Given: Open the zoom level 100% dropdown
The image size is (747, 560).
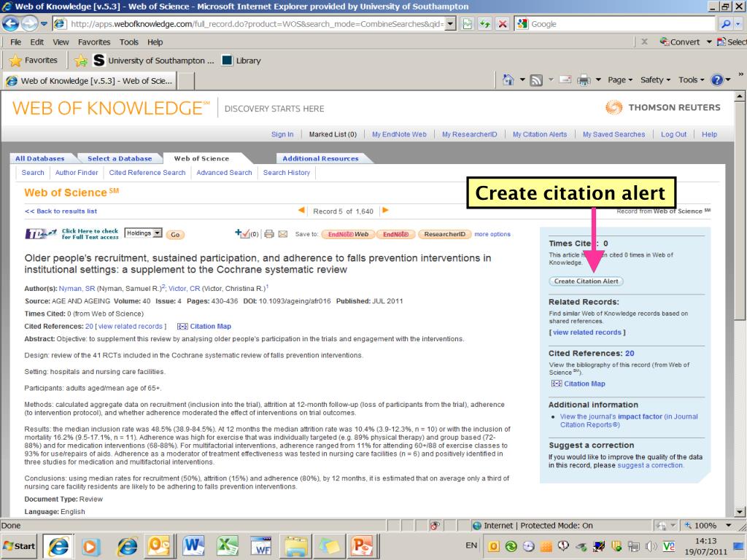Looking at the screenshot, I should [729, 525].
